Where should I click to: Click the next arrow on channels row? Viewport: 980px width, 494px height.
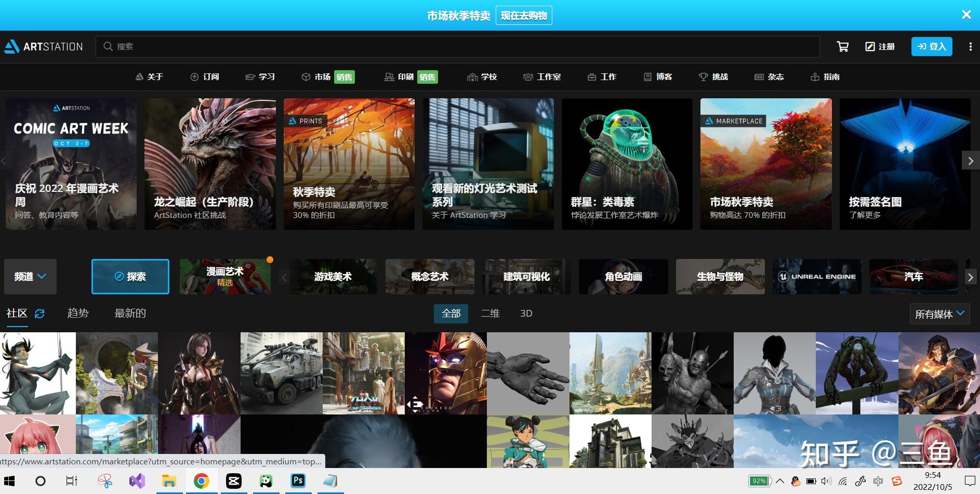[x=970, y=277]
